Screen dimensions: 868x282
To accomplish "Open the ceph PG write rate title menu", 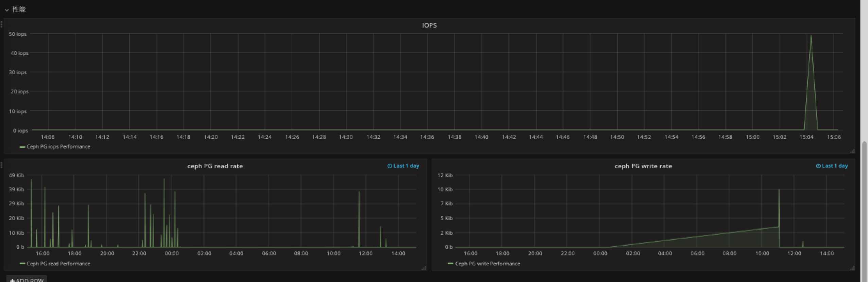I will tap(643, 166).
